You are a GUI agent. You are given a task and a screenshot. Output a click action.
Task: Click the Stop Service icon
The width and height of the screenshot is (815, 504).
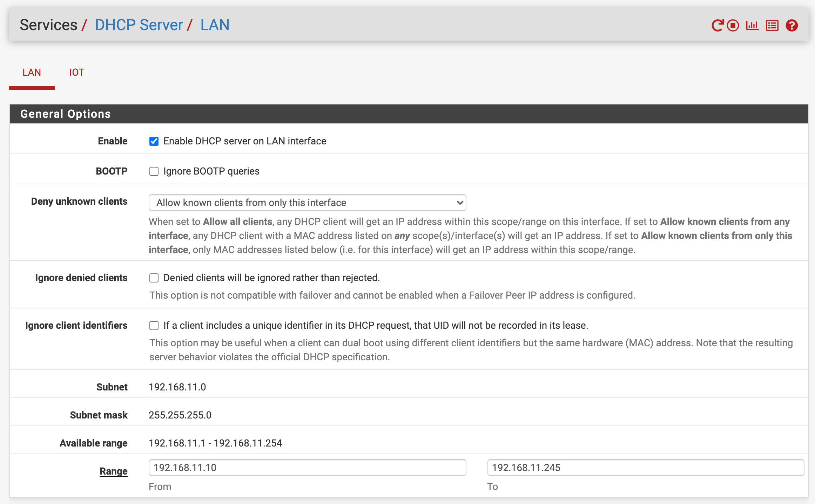(733, 26)
